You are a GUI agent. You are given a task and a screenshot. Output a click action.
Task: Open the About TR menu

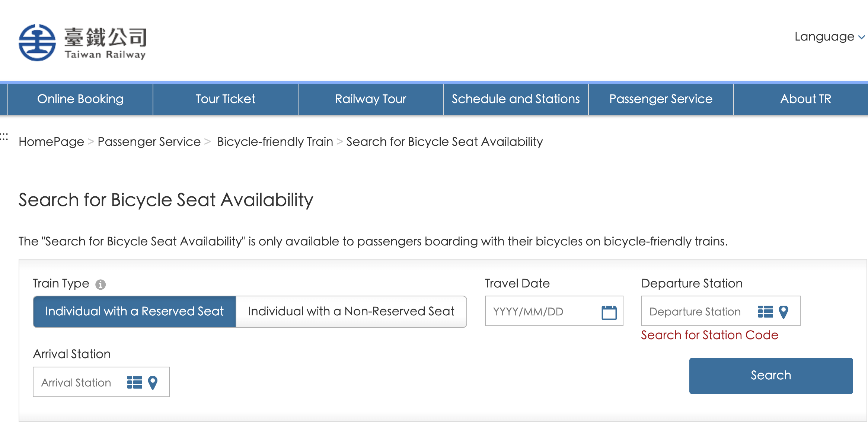coord(805,99)
